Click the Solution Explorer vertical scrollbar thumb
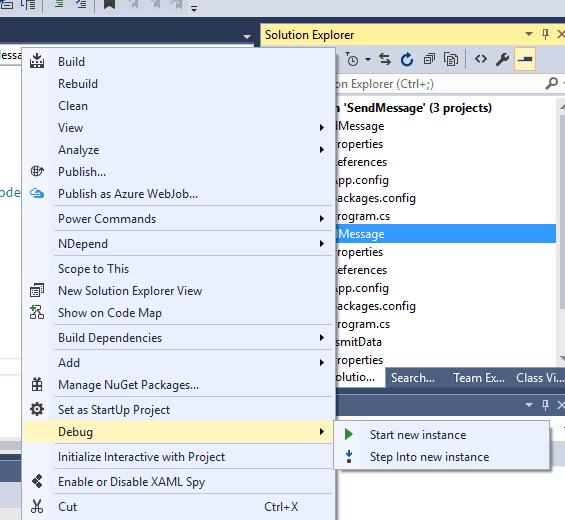Image resolution: width=565 pixels, height=520 pixels. pos(562,212)
